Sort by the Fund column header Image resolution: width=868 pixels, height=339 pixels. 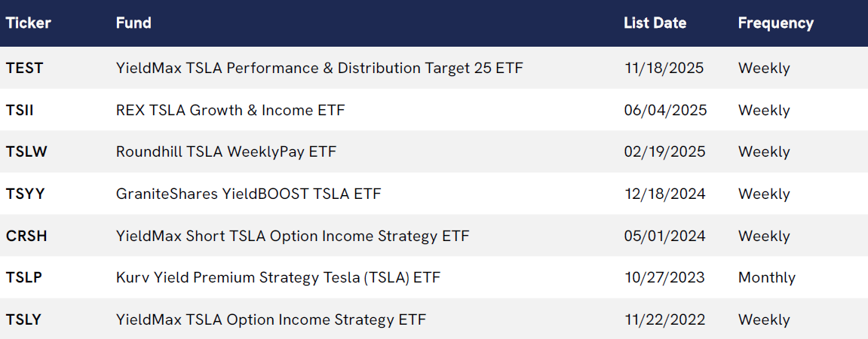pyautogui.click(x=133, y=23)
